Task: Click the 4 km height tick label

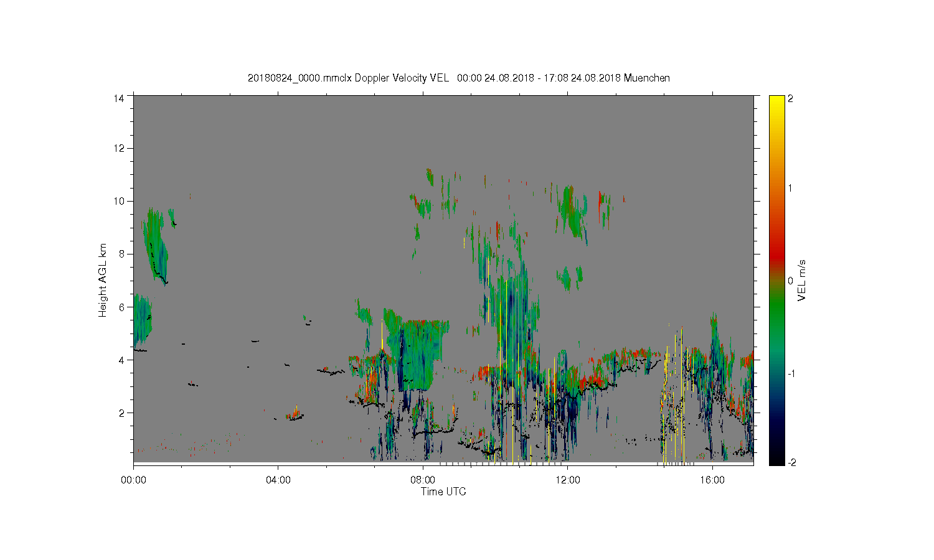Action: pos(122,360)
